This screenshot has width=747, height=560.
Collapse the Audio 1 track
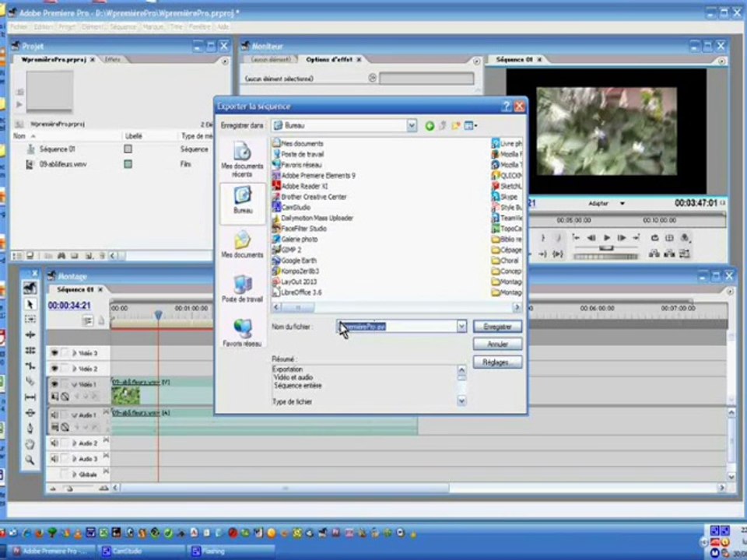(x=75, y=415)
